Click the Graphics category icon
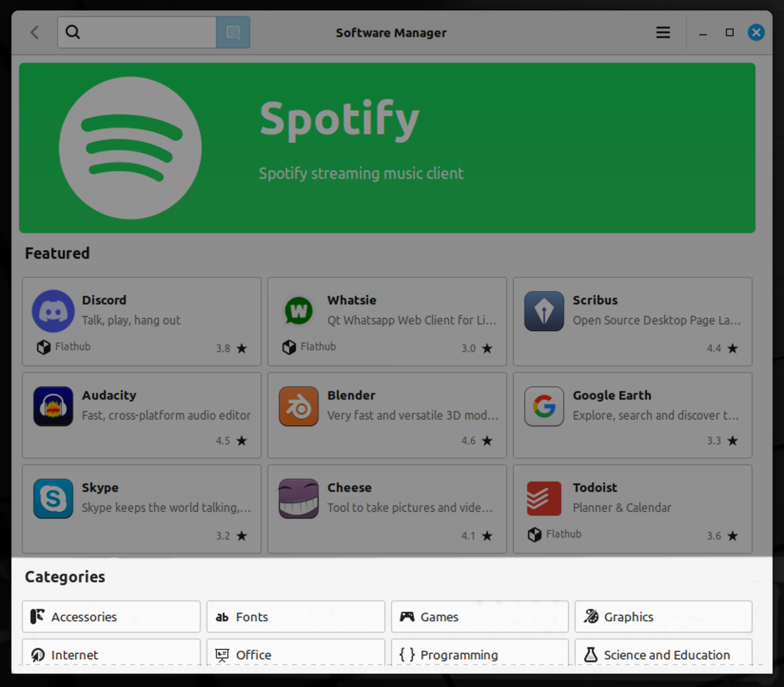784x687 pixels. click(x=591, y=617)
